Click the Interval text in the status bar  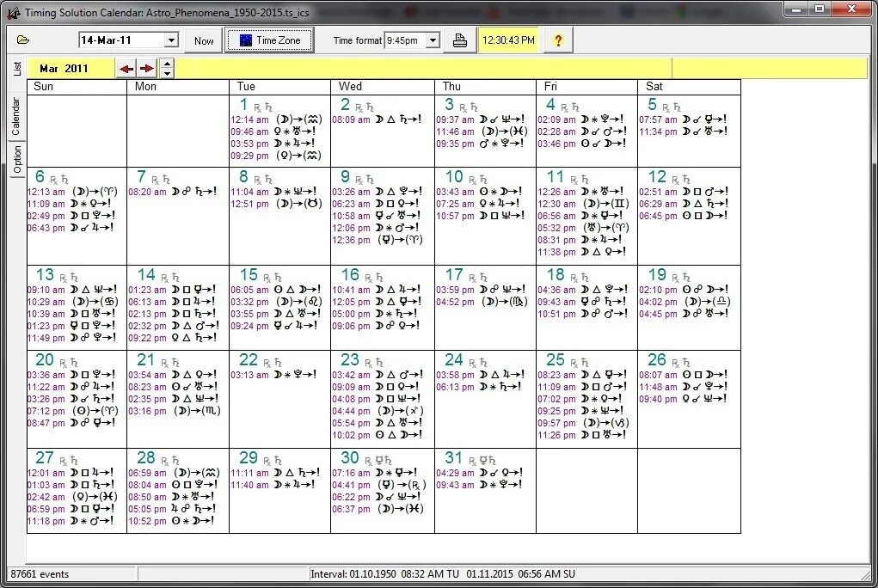pyautogui.click(x=443, y=574)
